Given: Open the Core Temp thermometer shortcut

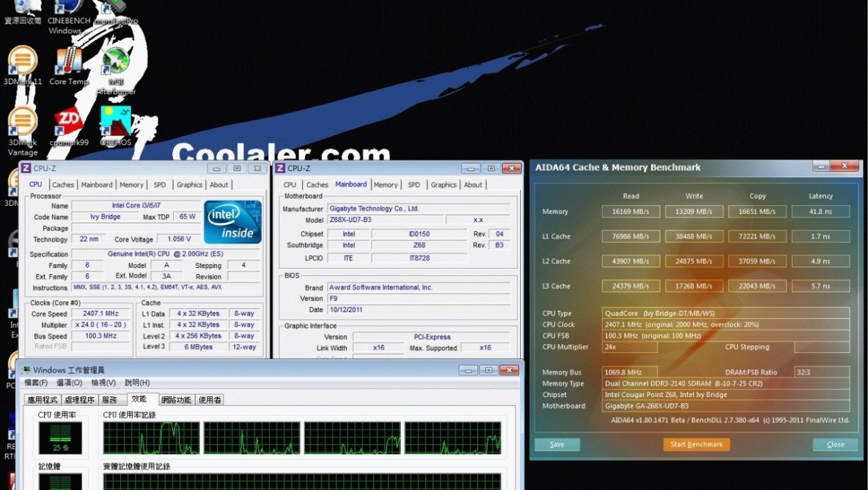Looking at the screenshot, I should tap(68, 66).
